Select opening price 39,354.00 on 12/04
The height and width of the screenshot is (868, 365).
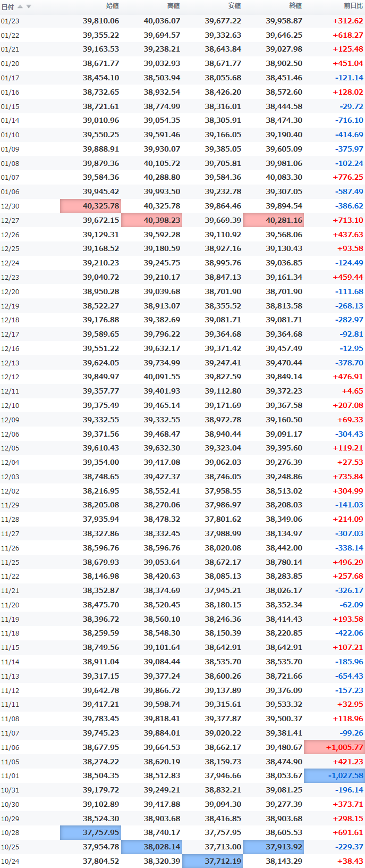(101, 462)
